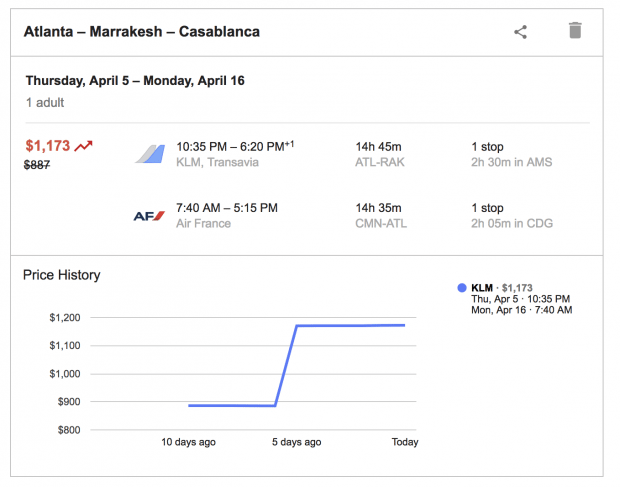The image size is (620, 487).
Task: Click the 2h 05m in CDG layover
Action: [511, 224]
